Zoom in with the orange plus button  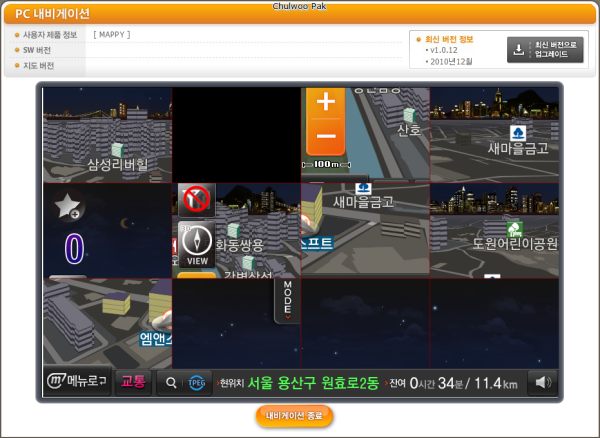pyautogui.click(x=325, y=103)
